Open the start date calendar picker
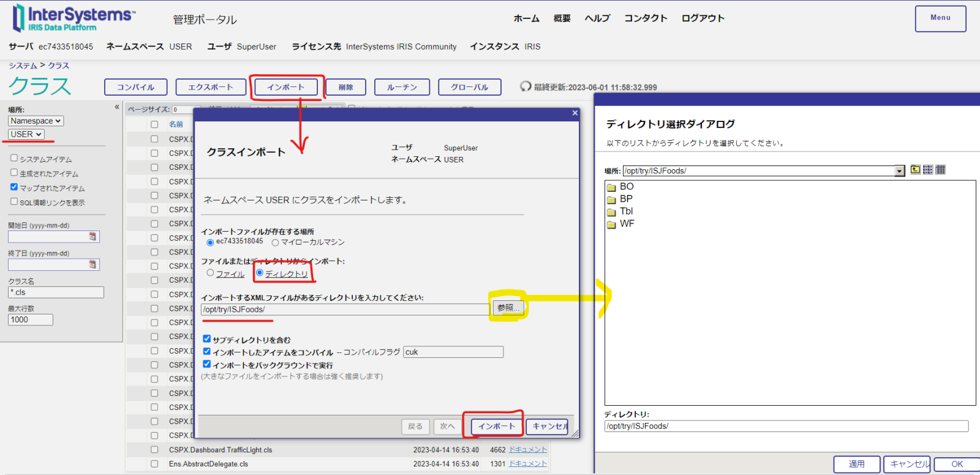Screen dimensions: 980x475 [x=92, y=237]
